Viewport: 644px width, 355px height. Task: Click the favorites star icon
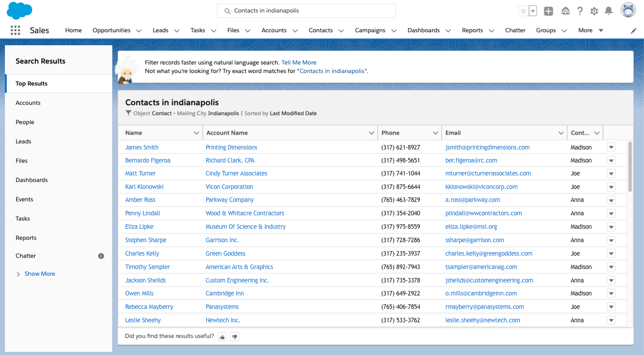pos(523,11)
